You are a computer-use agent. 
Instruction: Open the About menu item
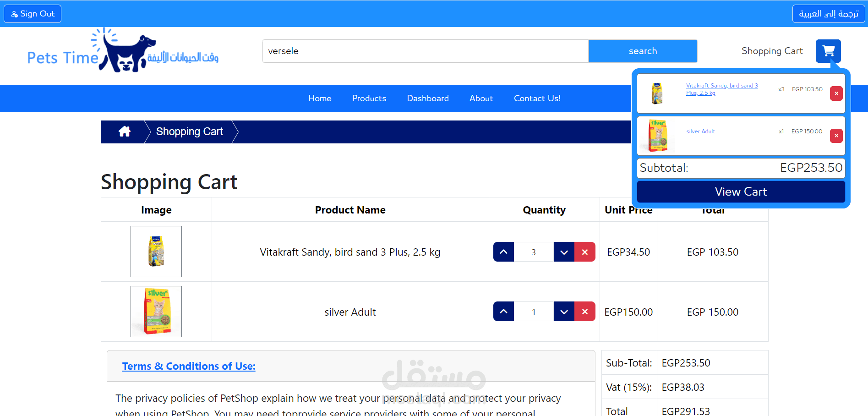pos(481,99)
